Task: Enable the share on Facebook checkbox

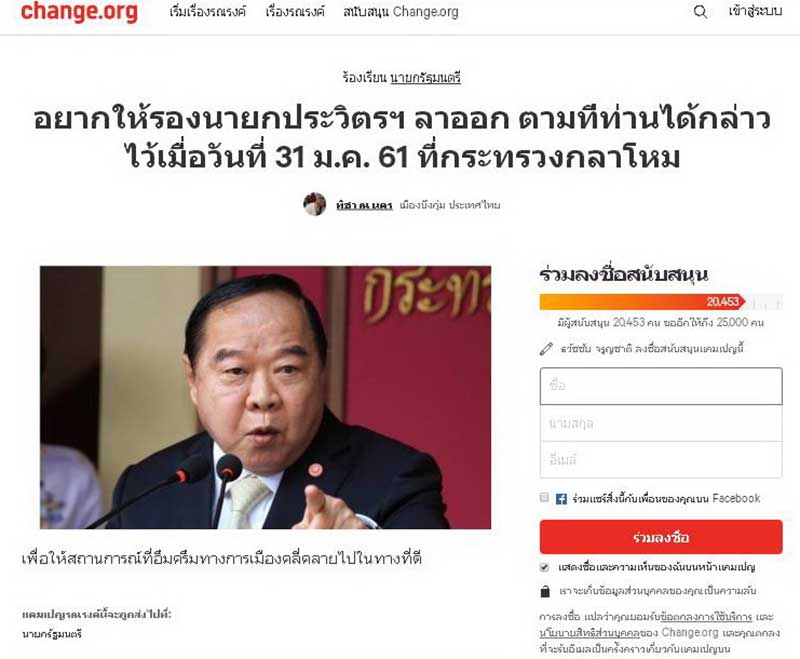Action: point(544,497)
